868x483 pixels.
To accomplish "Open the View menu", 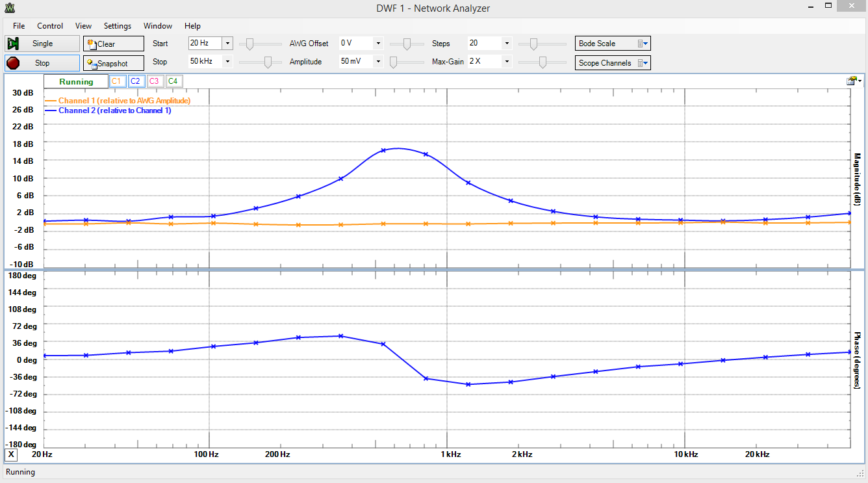I will click(x=83, y=26).
